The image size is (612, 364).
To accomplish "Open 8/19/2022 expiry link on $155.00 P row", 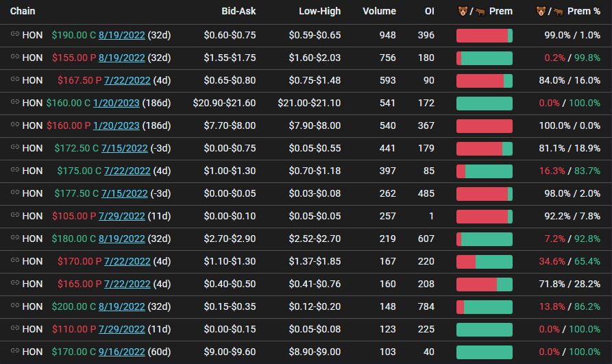I will [122, 58].
